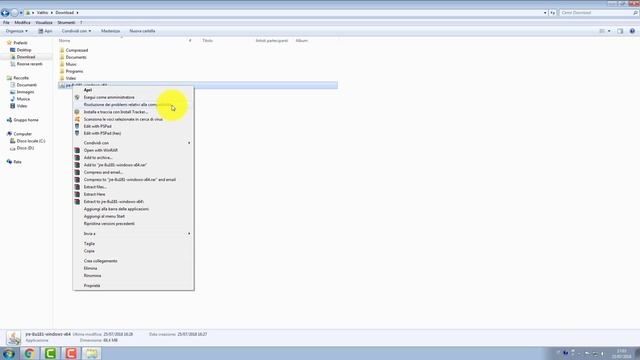Image resolution: width=640 pixels, height=360 pixels.
Task: Click the antivirus scan icon in context menu
Action: coord(77,119)
